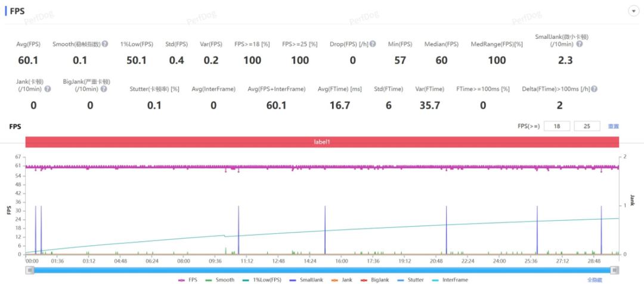Click Median(FPS) value 60

coord(441,60)
